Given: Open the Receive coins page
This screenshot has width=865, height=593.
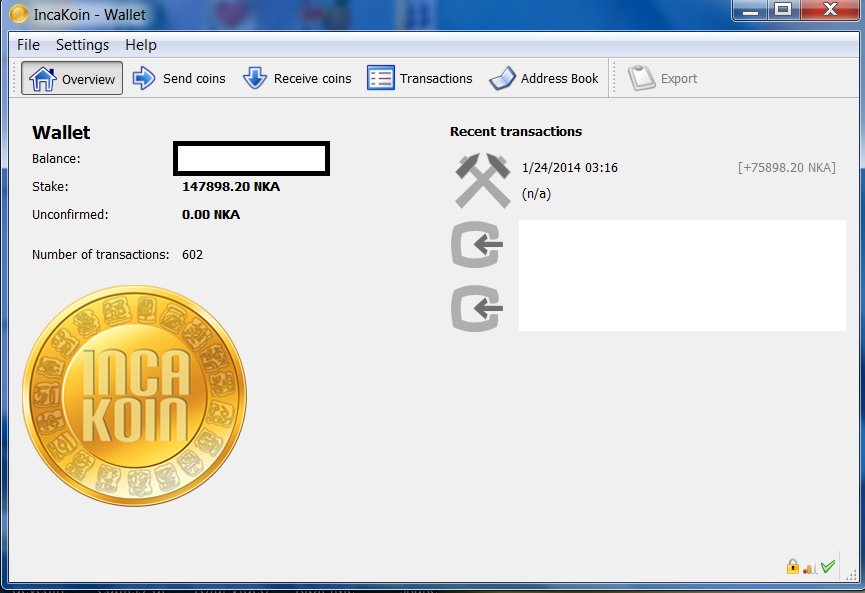Looking at the screenshot, I should tap(297, 78).
